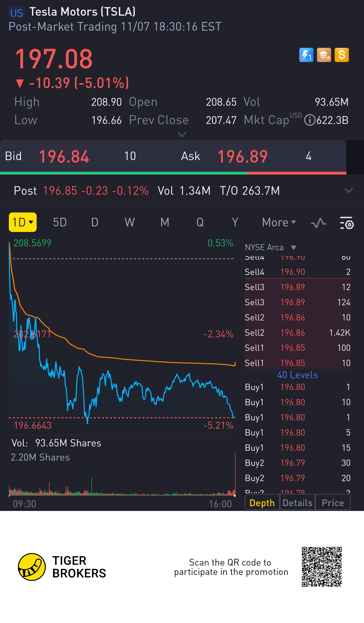Expand the Post market row chevron
The height and width of the screenshot is (623, 364).
point(349,190)
